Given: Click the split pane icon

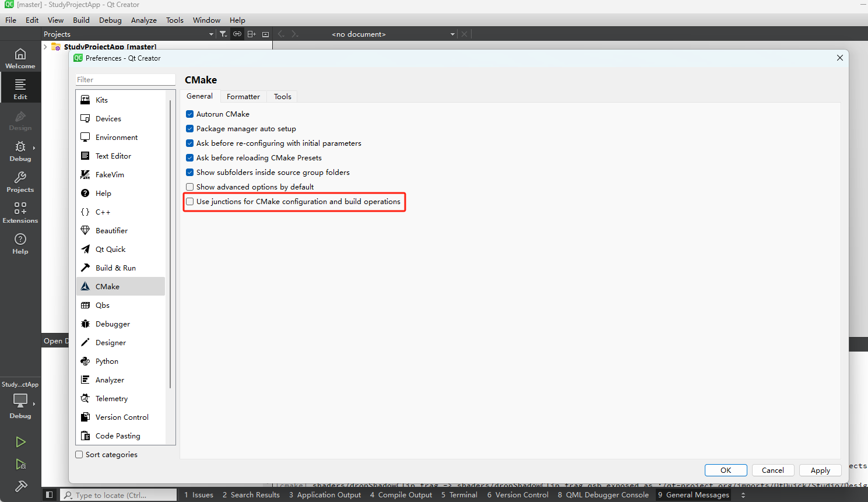Looking at the screenshot, I should pos(252,34).
